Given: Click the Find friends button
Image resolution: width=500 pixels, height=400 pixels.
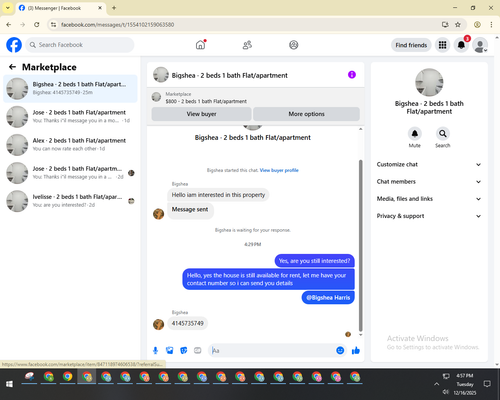Looking at the screenshot, I should click(411, 45).
